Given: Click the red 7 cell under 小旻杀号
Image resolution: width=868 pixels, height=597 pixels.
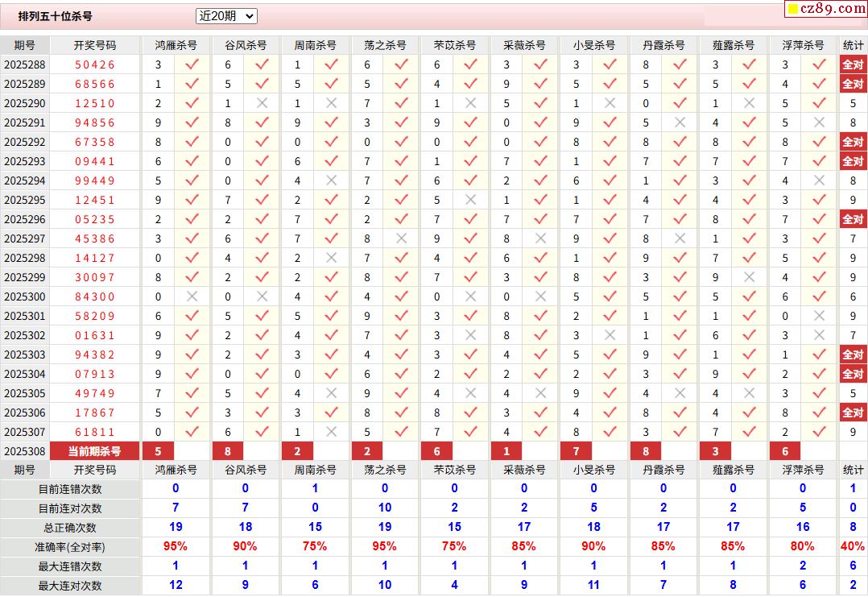Looking at the screenshot, I should click(576, 451).
